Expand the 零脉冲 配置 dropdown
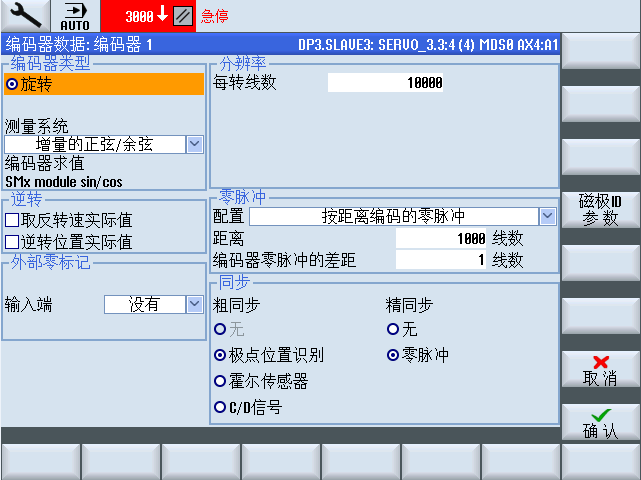The height and width of the screenshot is (480, 641). 547,216
